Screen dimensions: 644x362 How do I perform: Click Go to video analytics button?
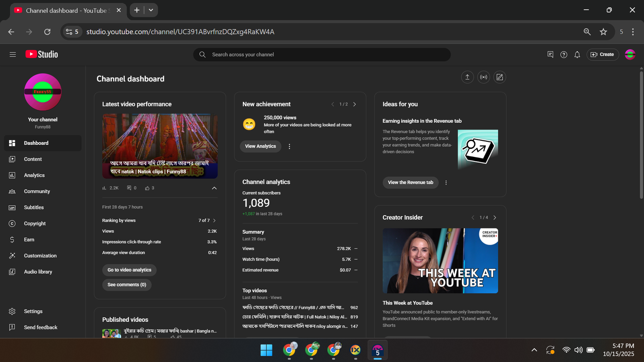point(129,270)
